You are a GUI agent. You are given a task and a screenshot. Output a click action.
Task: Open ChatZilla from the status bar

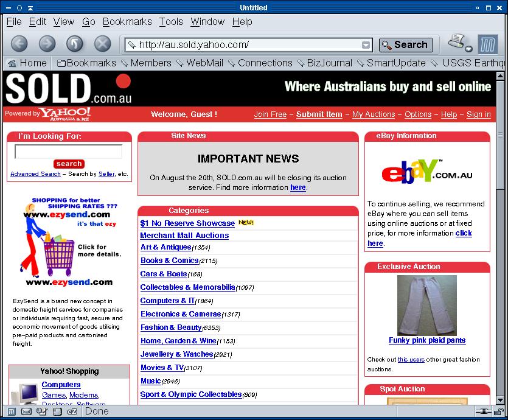pyautogui.click(x=72, y=411)
